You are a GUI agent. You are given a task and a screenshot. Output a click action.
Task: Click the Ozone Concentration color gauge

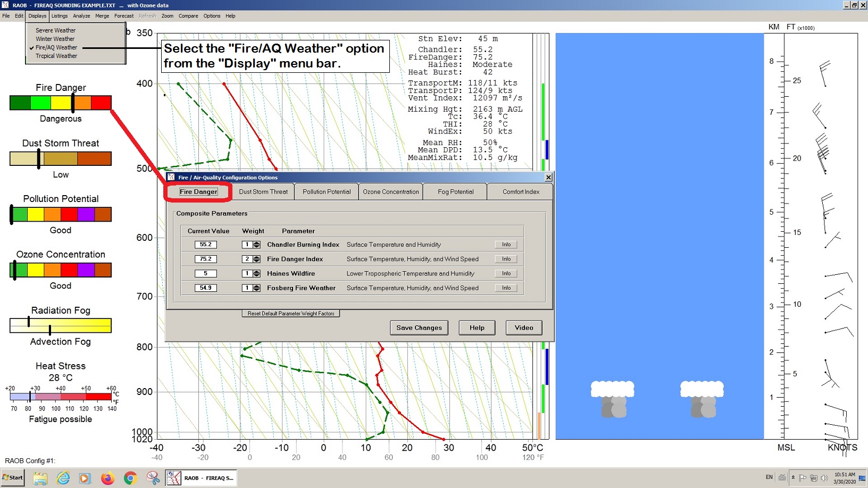point(61,270)
